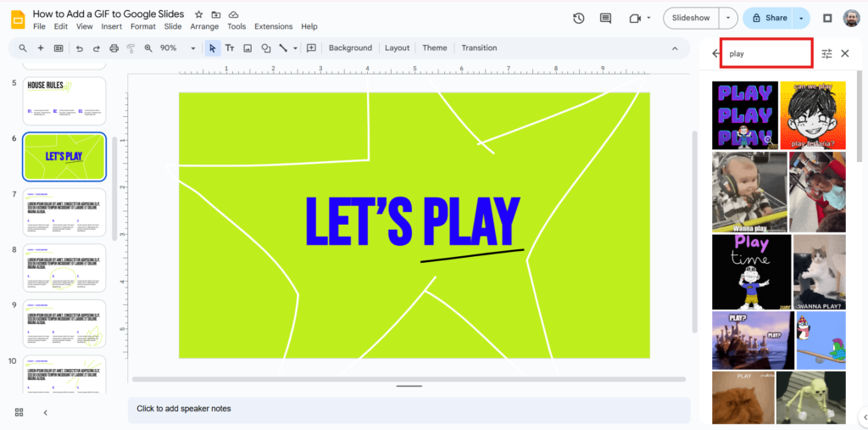This screenshot has height=430, width=868.
Task: Star the presentation title
Action: coord(199,14)
